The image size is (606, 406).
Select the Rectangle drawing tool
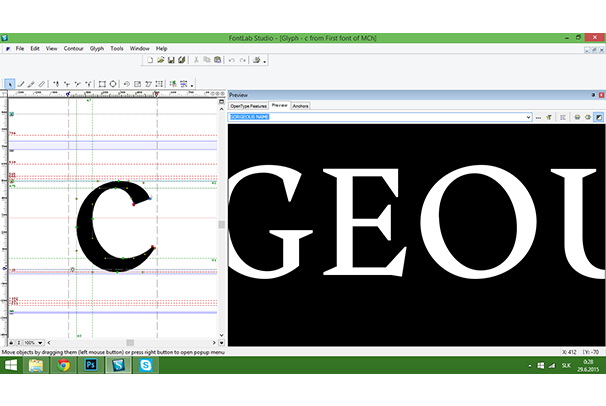click(x=102, y=84)
